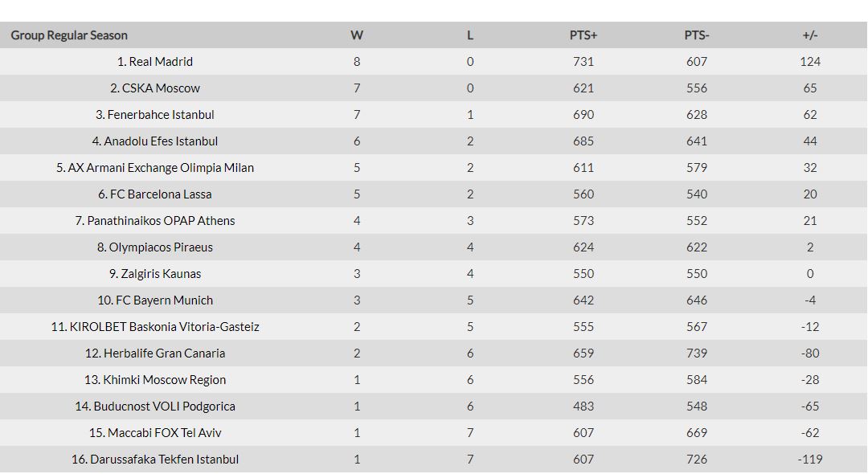Open AX Armani Exchange Olimpia Milan

(161, 168)
